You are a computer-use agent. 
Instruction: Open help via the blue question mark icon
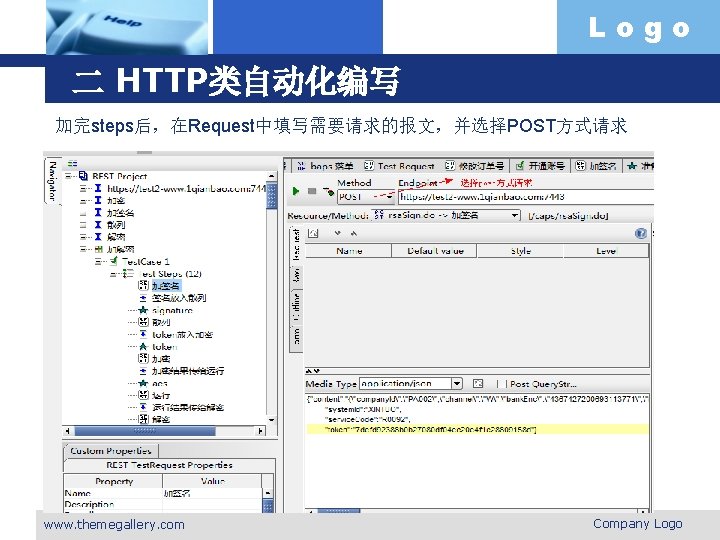pyautogui.click(x=641, y=233)
